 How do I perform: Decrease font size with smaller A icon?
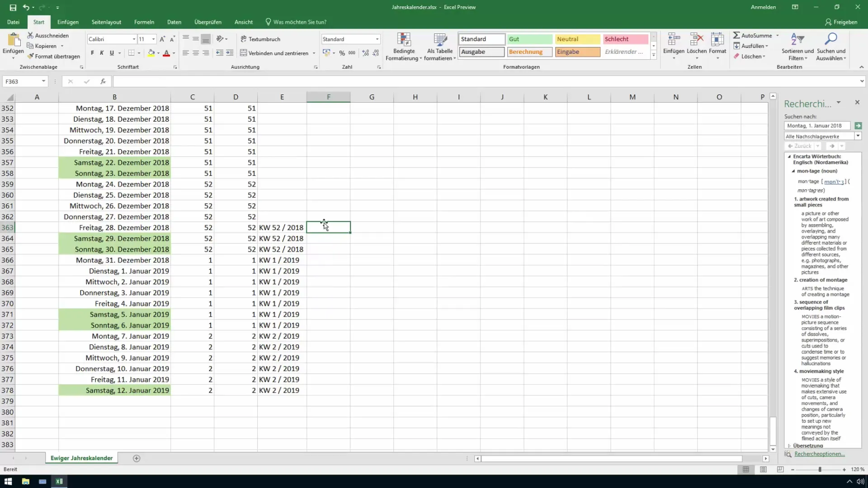coord(172,39)
